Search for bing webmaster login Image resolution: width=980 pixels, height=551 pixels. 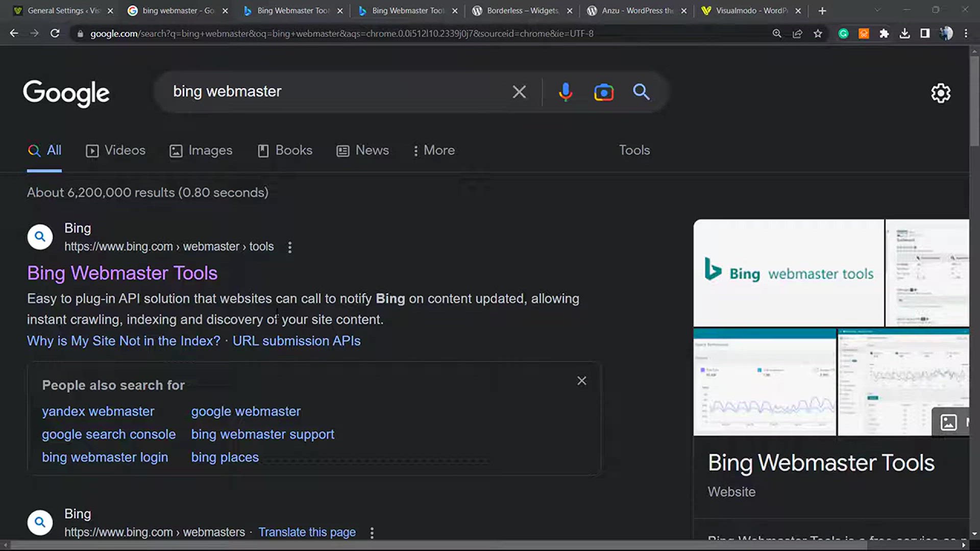105,457
